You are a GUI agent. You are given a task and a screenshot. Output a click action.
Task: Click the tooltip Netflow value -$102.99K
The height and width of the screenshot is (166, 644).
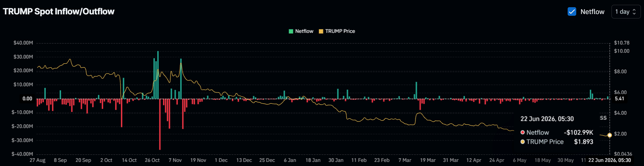point(579,132)
